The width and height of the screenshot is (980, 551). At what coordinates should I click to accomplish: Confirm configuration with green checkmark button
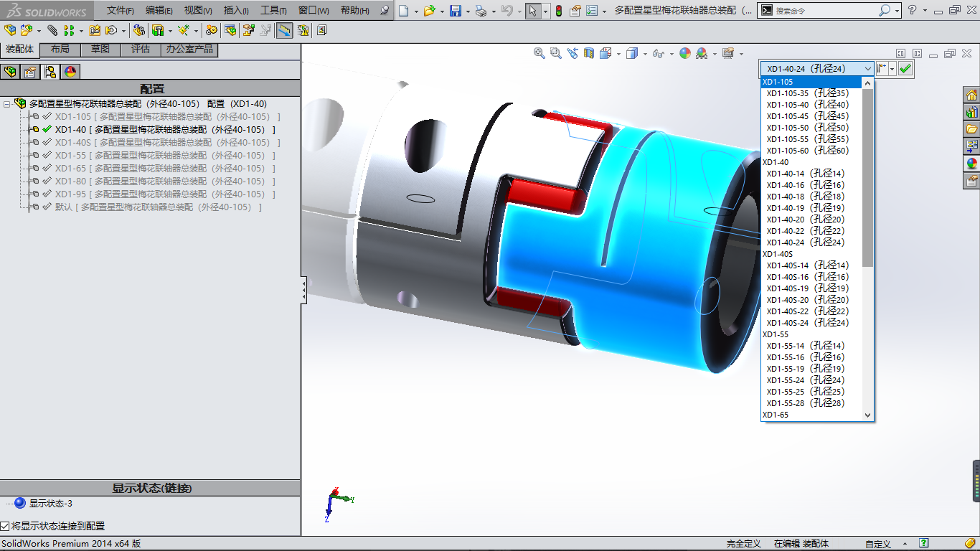tap(905, 68)
